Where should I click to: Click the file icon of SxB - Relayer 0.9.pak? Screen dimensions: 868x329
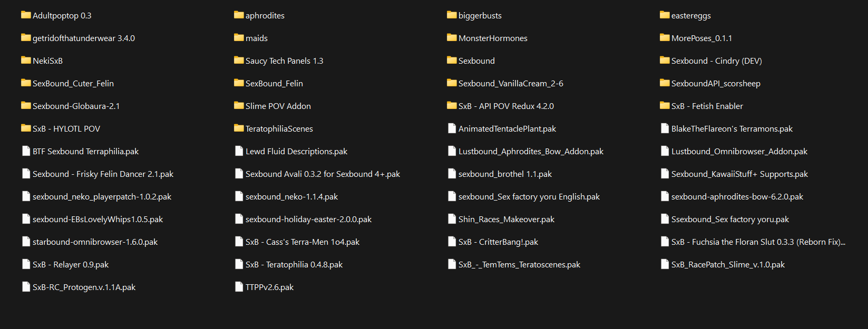(26, 264)
